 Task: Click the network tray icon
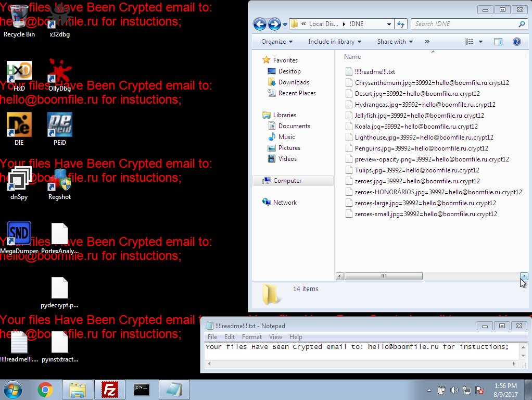467,391
